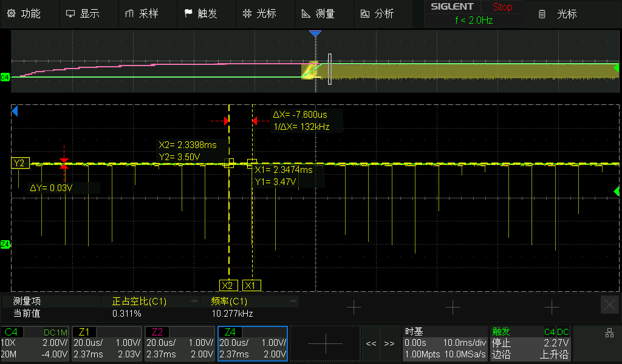Click the monitor icon beside 显示
The width and height of the screenshot is (622, 364).
(70, 14)
